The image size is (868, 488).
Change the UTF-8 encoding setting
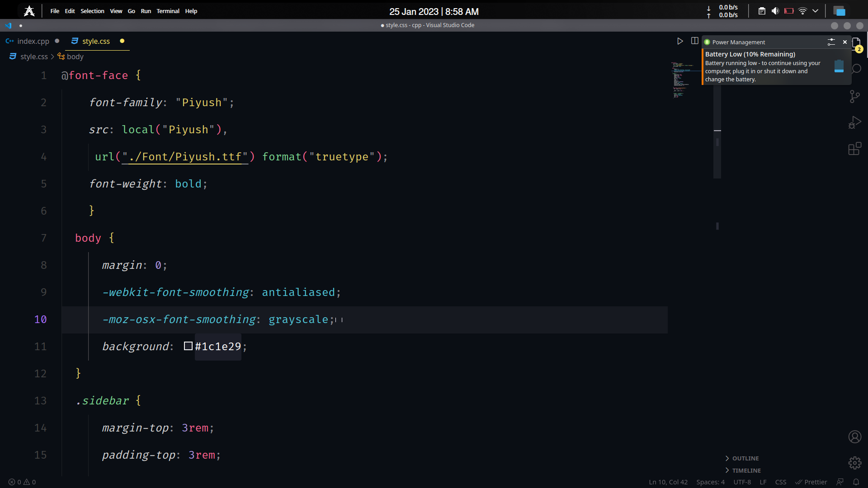(742, 482)
